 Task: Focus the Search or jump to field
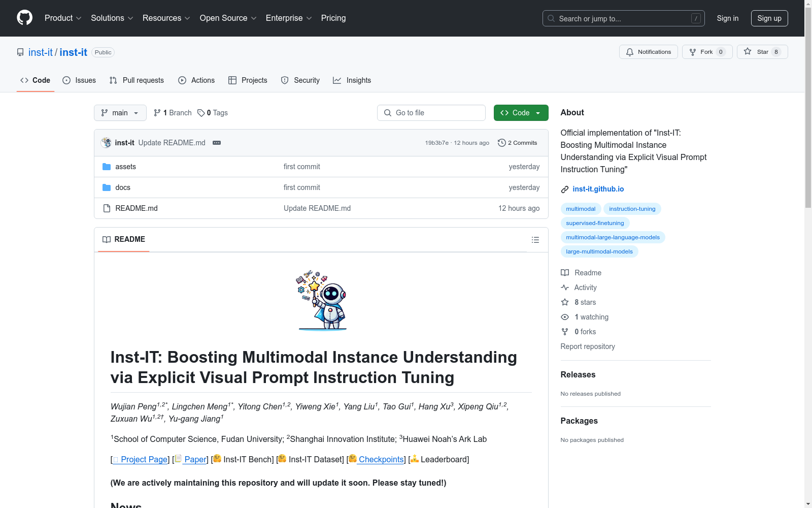pyautogui.click(x=623, y=18)
